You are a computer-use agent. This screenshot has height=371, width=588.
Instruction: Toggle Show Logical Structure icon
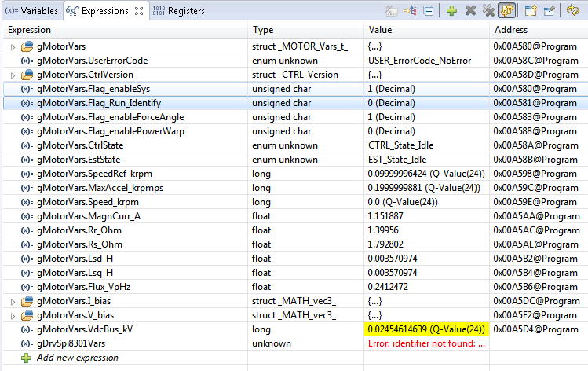tap(410, 11)
